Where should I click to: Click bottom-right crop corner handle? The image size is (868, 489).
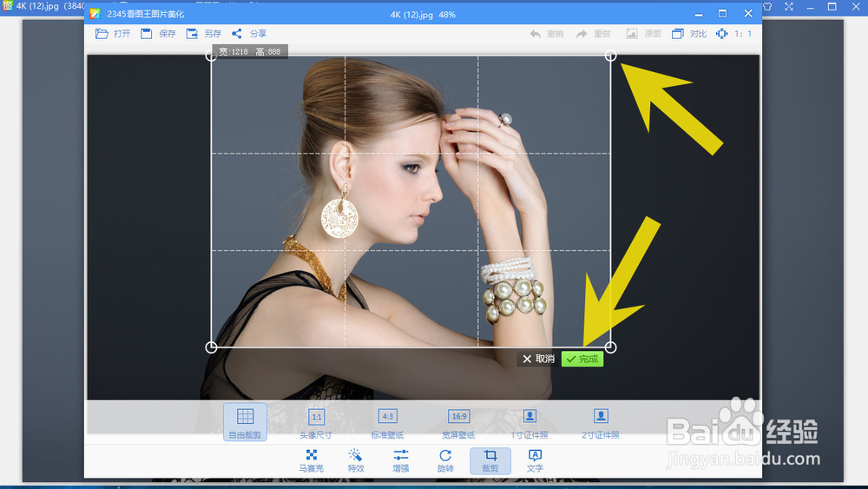pos(610,347)
